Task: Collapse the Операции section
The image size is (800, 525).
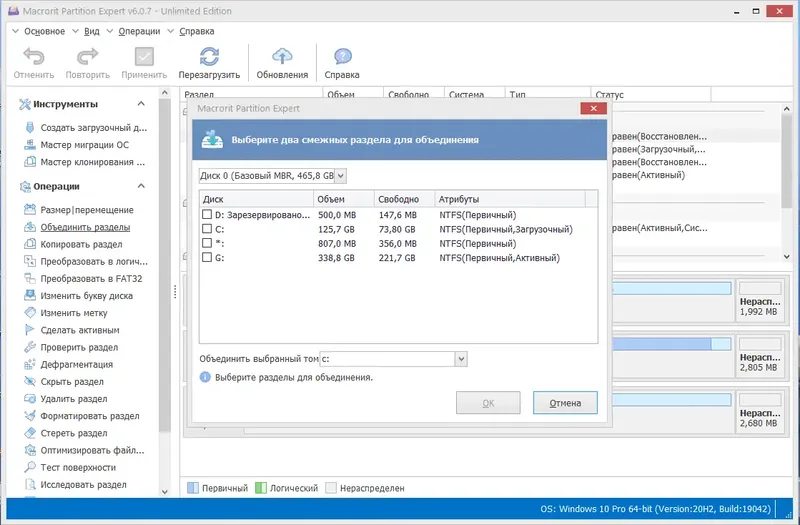Action: point(141,186)
